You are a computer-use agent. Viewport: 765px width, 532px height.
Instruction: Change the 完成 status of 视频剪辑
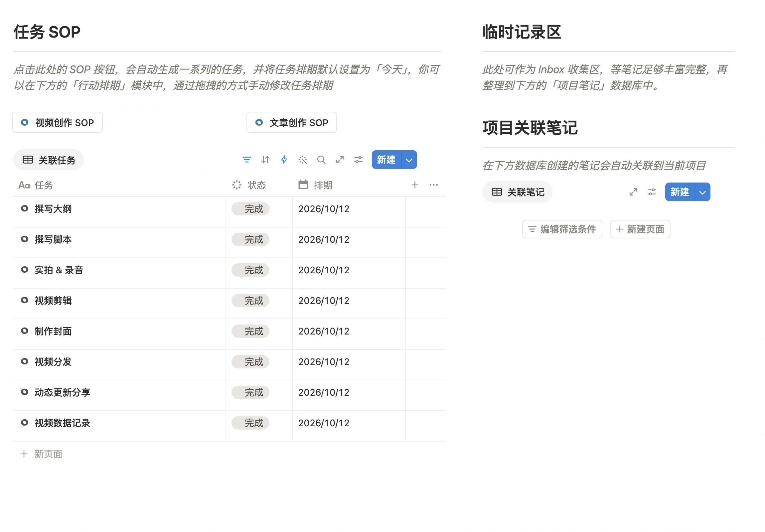250,301
